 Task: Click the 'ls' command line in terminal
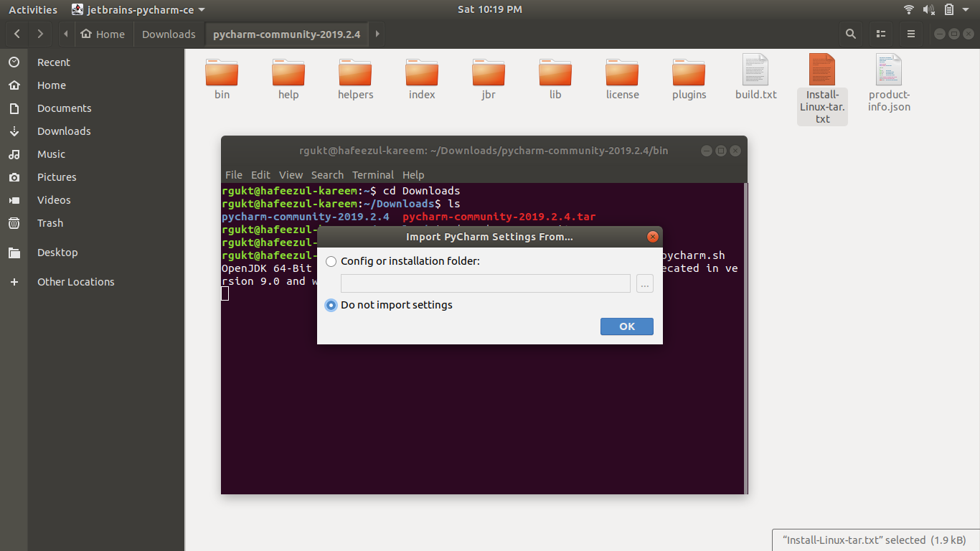pyautogui.click(x=341, y=204)
